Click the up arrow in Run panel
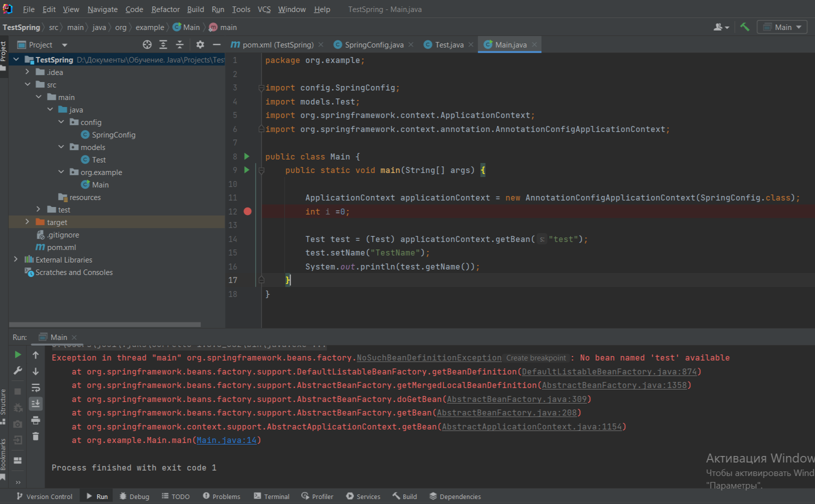The width and height of the screenshot is (815, 504). tap(36, 354)
